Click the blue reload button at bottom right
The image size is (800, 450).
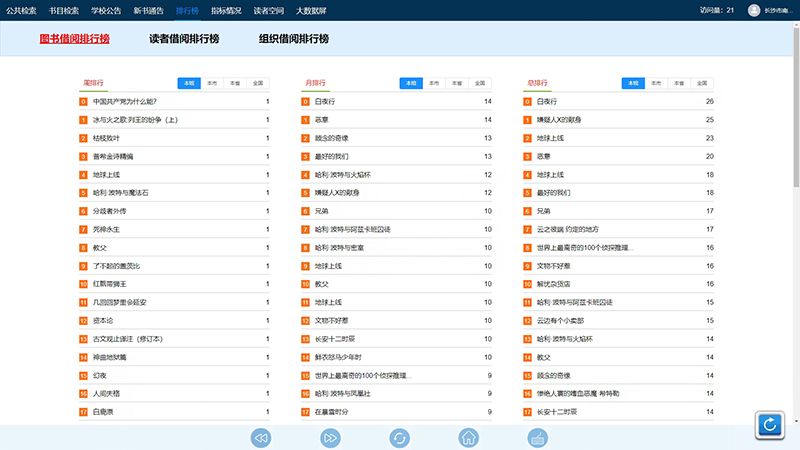(770, 425)
